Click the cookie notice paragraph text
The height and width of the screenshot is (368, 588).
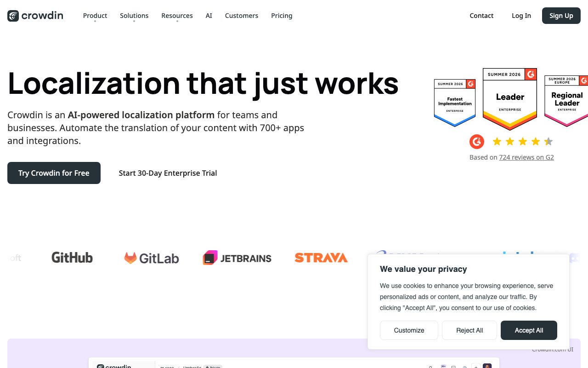(x=466, y=297)
